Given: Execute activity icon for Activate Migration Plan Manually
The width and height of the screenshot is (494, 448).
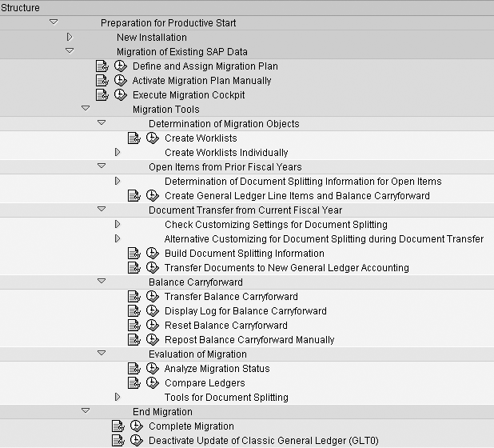Looking at the screenshot, I should 121,80.
